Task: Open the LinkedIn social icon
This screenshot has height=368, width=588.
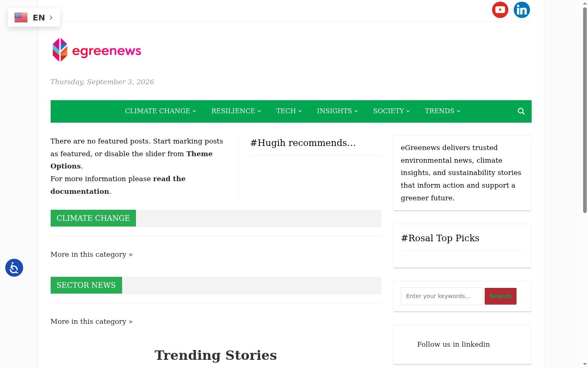Action: click(x=521, y=10)
